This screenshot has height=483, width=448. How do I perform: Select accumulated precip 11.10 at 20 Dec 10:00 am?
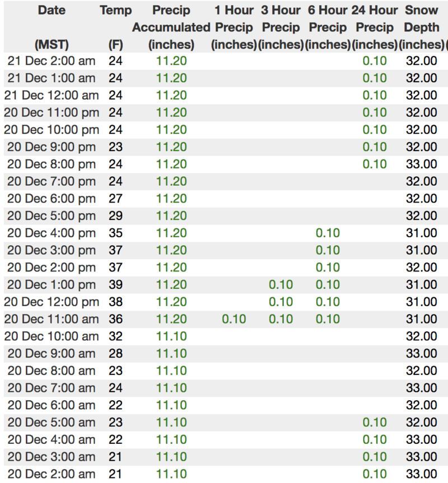[171, 336]
